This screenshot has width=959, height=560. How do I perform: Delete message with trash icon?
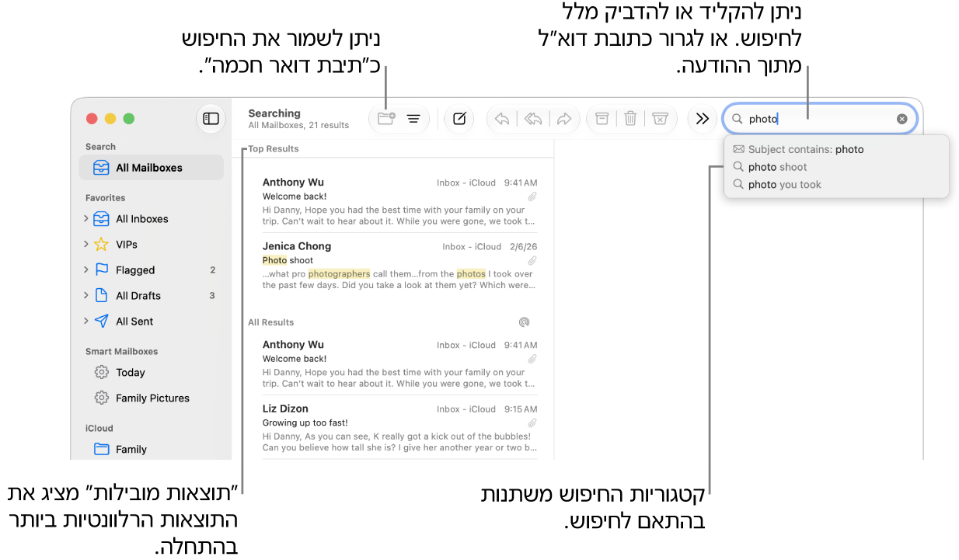click(x=631, y=119)
